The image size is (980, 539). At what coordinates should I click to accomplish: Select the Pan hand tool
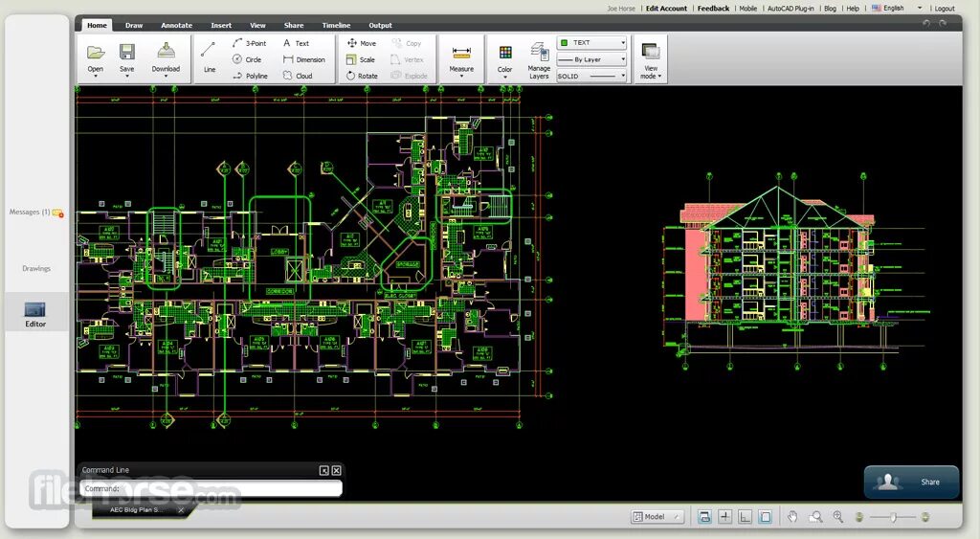(x=792, y=516)
